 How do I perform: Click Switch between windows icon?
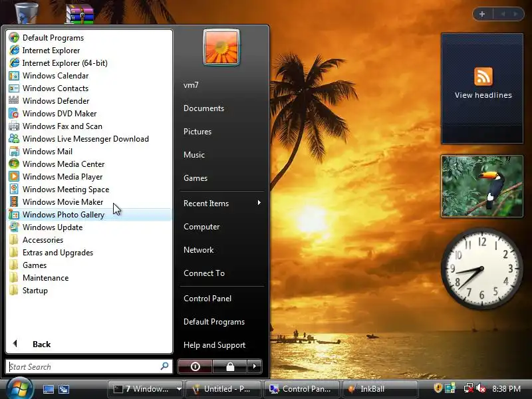(x=63, y=389)
